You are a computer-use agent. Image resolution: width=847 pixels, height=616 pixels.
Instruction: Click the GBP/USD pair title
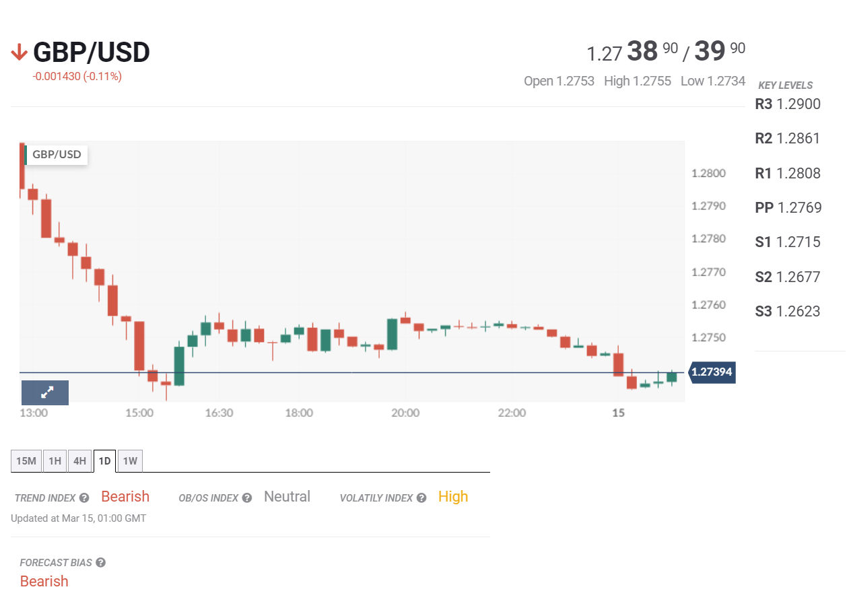(x=91, y=53)
